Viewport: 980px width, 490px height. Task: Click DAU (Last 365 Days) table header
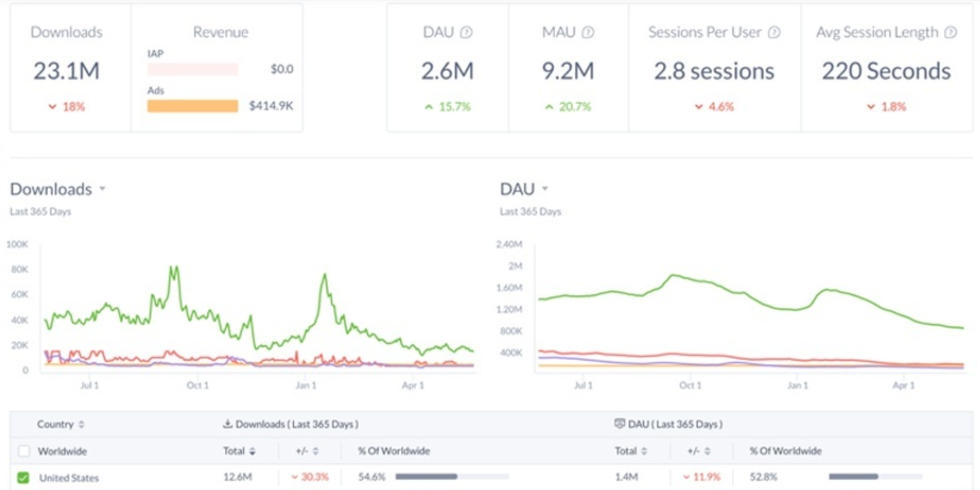675,424
